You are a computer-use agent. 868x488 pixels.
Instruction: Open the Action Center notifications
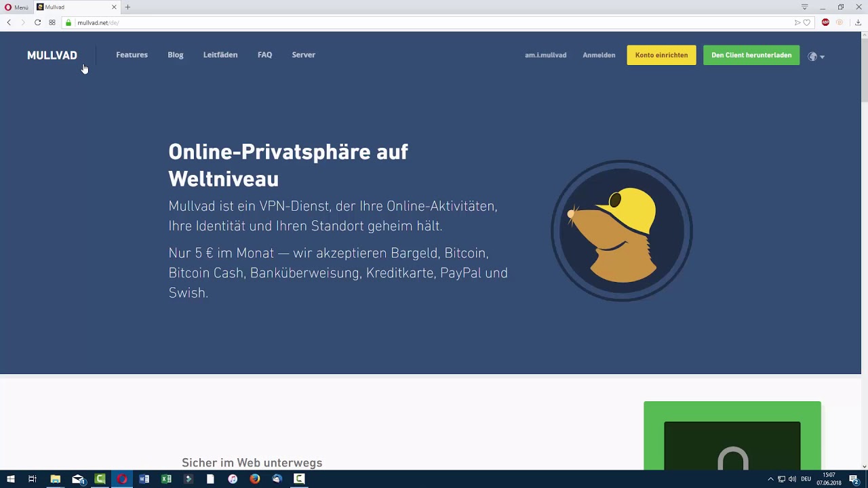[854, 479]
